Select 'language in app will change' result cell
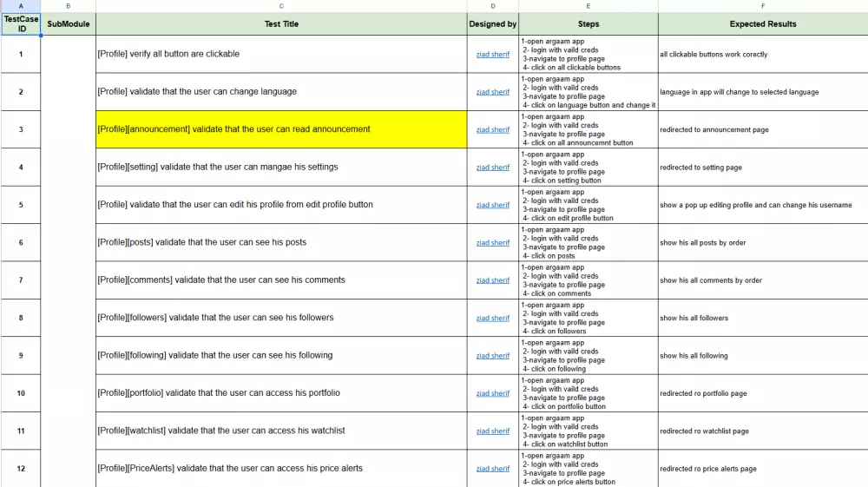 click(x=763, y=92)
